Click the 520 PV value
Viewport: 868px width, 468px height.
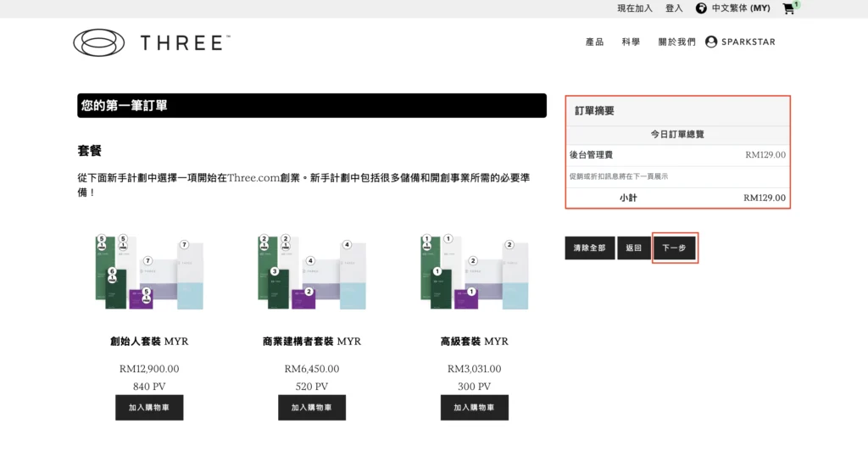coord(312,387)
